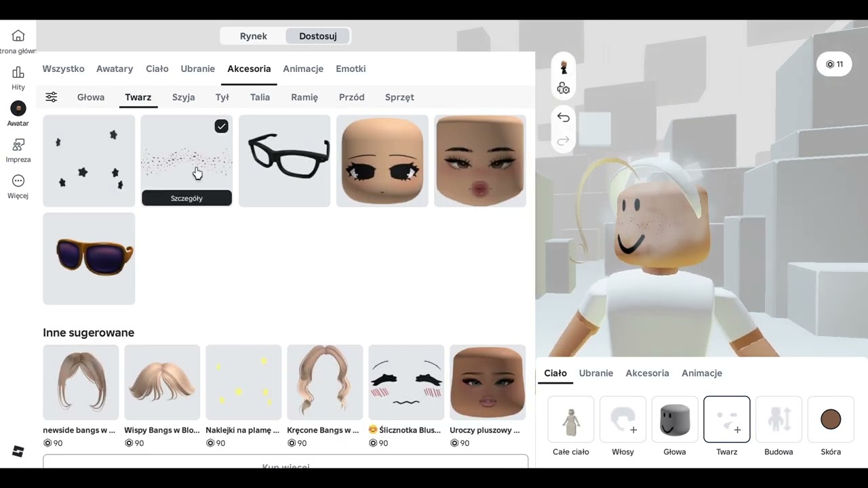Select the black glasses accessory
This screenshot has height=488, width=868.
pos(285,161)
